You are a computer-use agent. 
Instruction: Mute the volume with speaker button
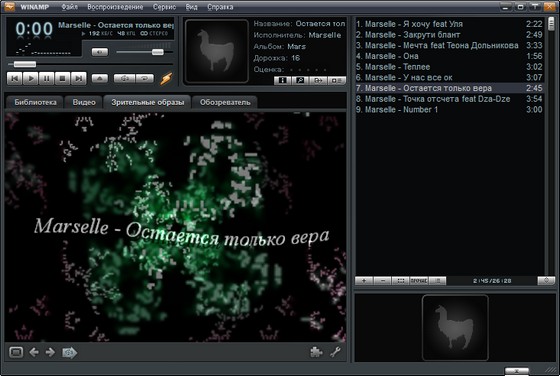[x=100, y=52]
